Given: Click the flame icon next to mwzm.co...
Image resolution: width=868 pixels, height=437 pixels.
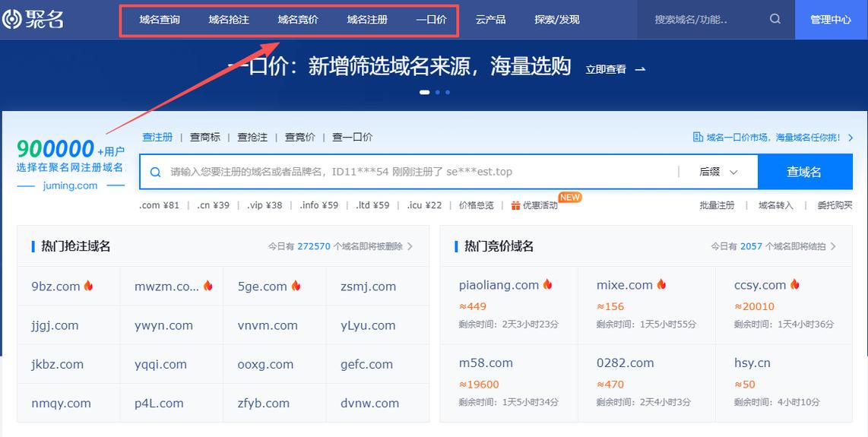Looking at the screenshot, I should pyautogui.click(x=207, y=286).
